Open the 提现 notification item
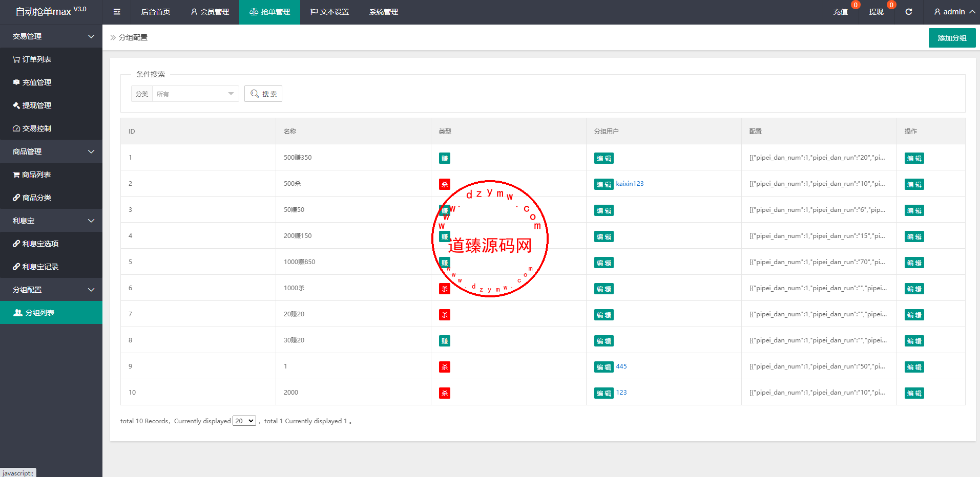This screenshot has height=477, width=980. coord(876,12)
